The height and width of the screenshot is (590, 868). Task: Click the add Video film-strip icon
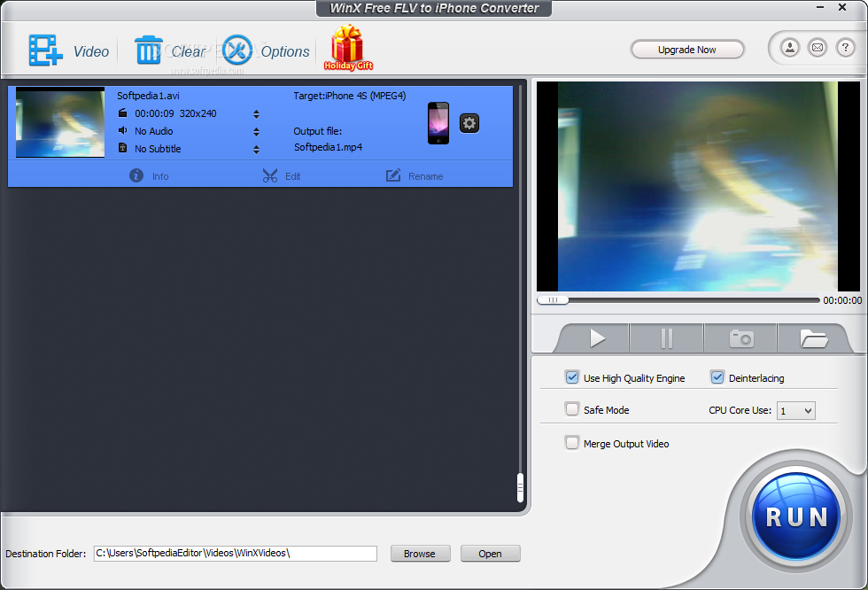pos(45,50)
